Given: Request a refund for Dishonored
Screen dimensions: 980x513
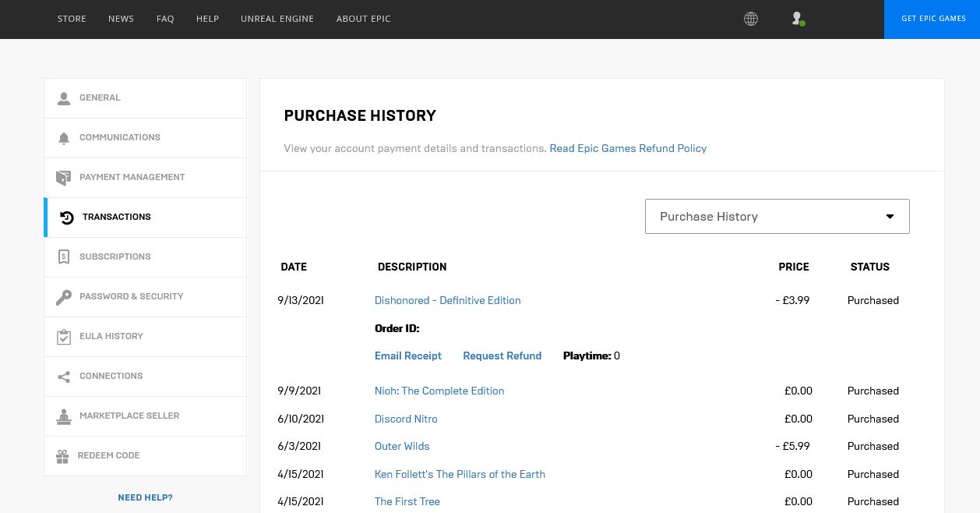Looking at the screenshot, I should [502, 356].
